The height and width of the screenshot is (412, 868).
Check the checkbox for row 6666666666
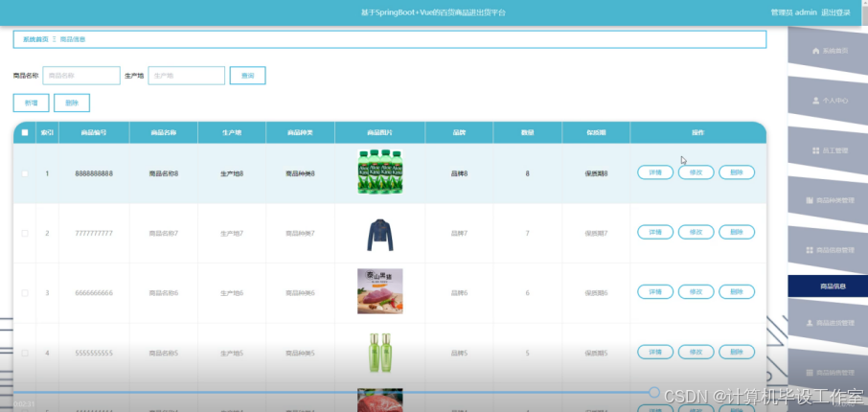[x=24, y=293]
